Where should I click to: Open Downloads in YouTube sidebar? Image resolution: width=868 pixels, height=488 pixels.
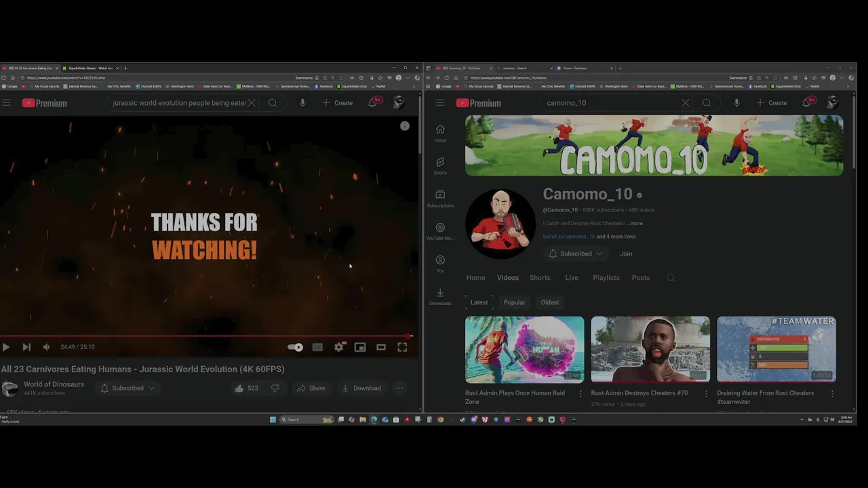coord(440,296)
